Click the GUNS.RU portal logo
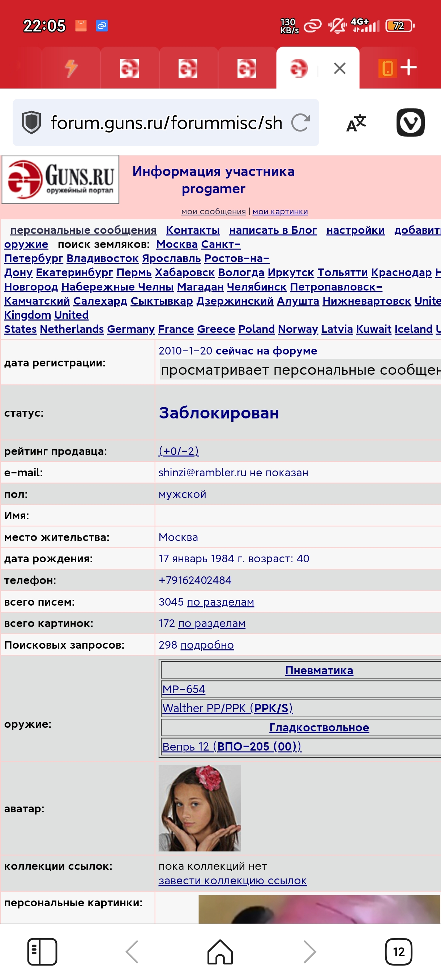Screen dimensions: 441x980 pyautogui.click(x=60, y=180)
